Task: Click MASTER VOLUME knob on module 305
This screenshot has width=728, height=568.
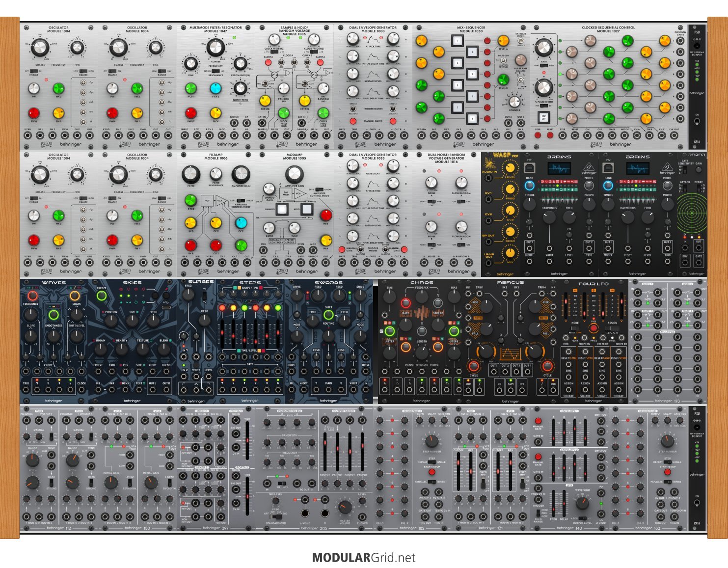Action: (345, 507)
